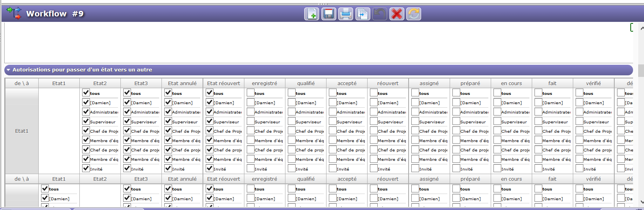Click 'assigné' header in the first header row
This screenshot has height=210, width=644.
pos(429,83)
